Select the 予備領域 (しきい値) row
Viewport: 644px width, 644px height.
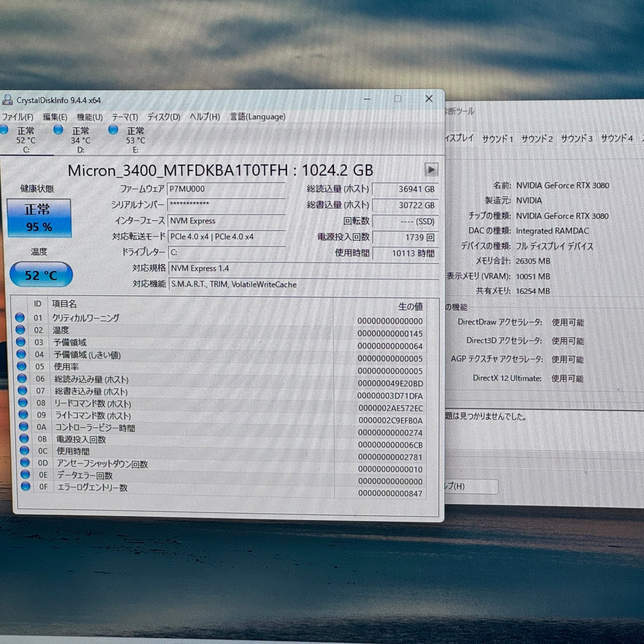point(222,356)
